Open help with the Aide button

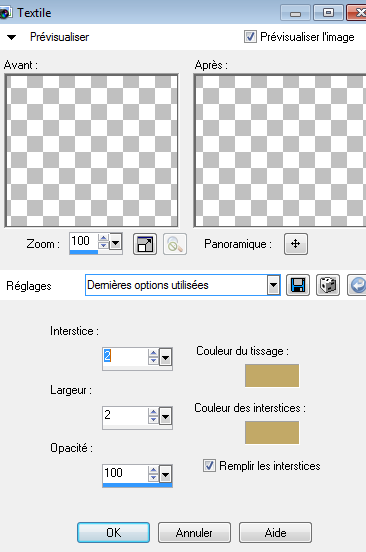tap(275, 532)
